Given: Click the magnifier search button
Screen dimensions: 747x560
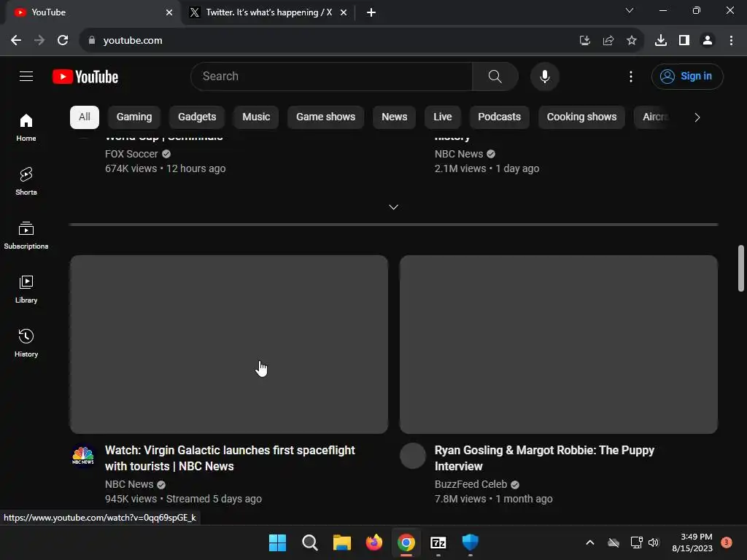Looking at the screenshot, I should click(x=495, y=76).
